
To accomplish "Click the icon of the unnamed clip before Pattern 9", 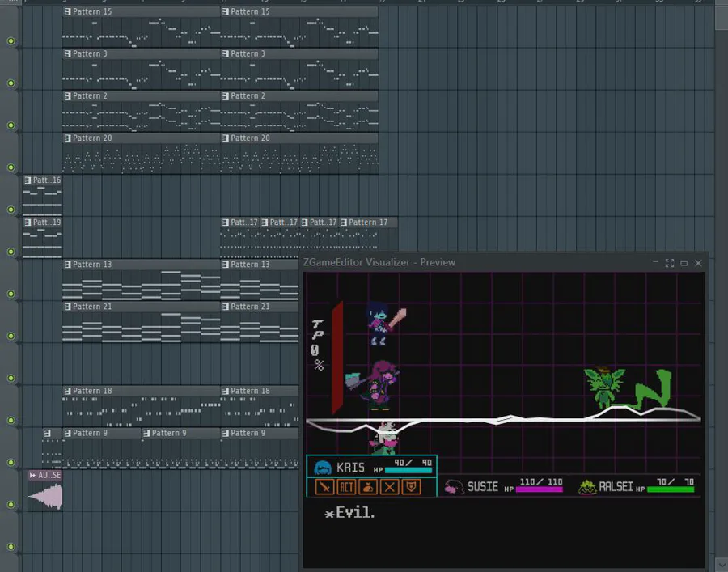I will pyautogui.click(x=47, y=433).
